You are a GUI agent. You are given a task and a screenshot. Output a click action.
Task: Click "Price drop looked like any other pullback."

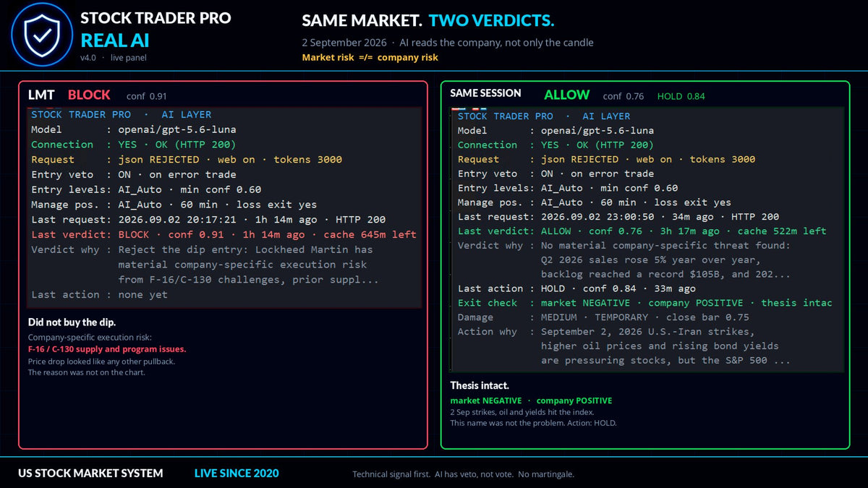(x=101, y=361)
